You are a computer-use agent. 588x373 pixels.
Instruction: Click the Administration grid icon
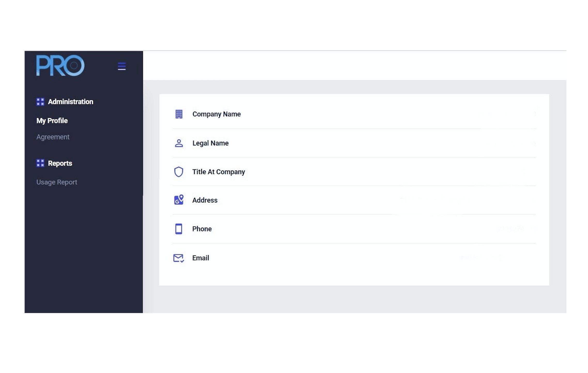(x=40, y=102)
